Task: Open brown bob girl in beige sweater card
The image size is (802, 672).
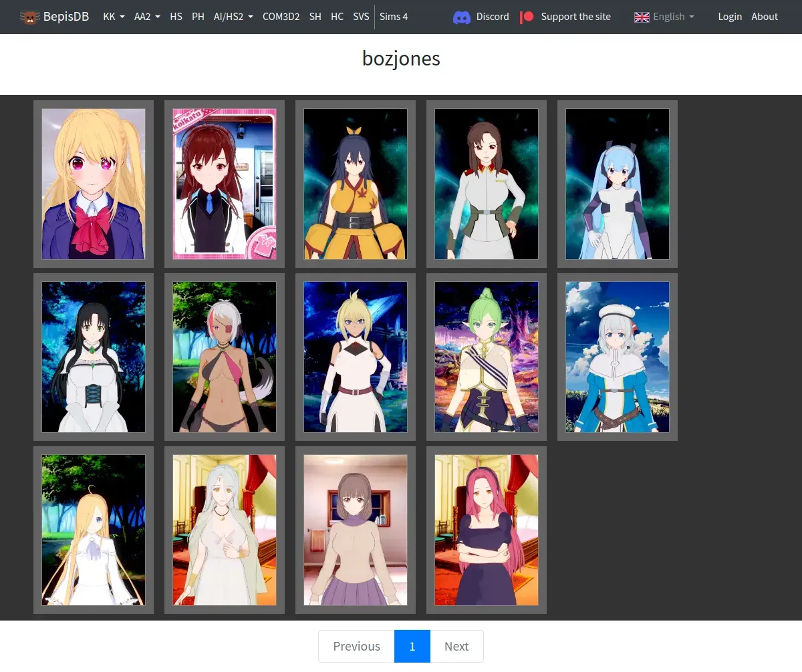Action: [x=356, y=530]
